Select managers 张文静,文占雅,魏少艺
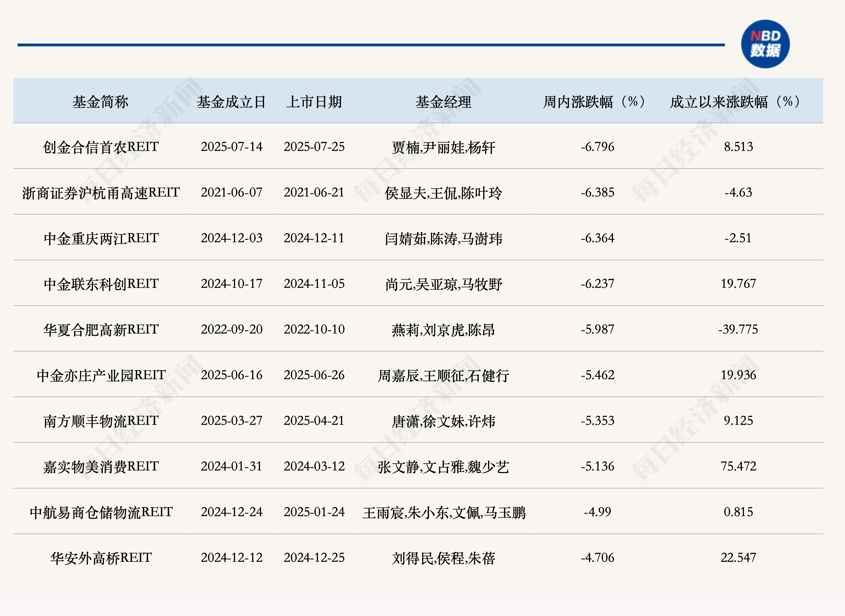The width and height of the screenshot is (845, 616). 443,467
